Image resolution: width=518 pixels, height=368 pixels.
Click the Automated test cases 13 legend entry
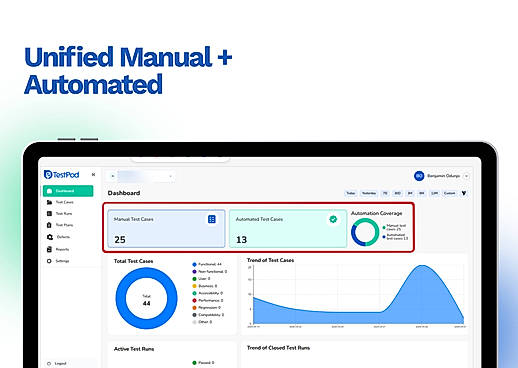pos(395,237)
